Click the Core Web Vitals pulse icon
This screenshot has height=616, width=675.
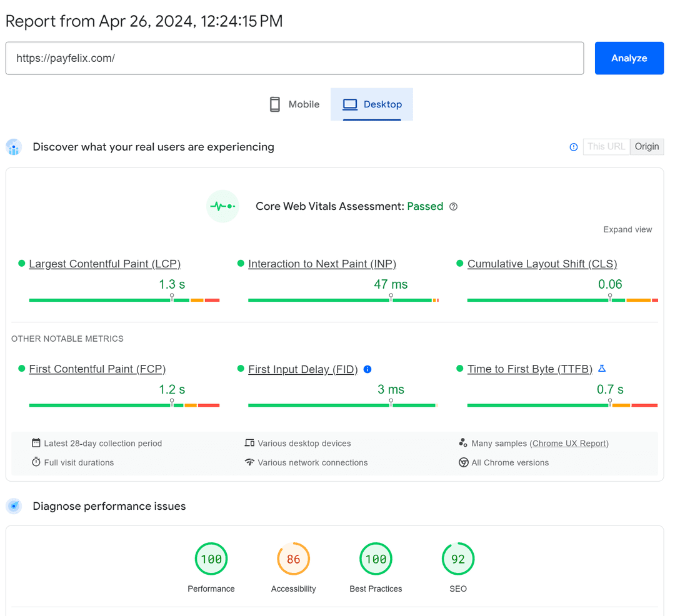(222, 206)
